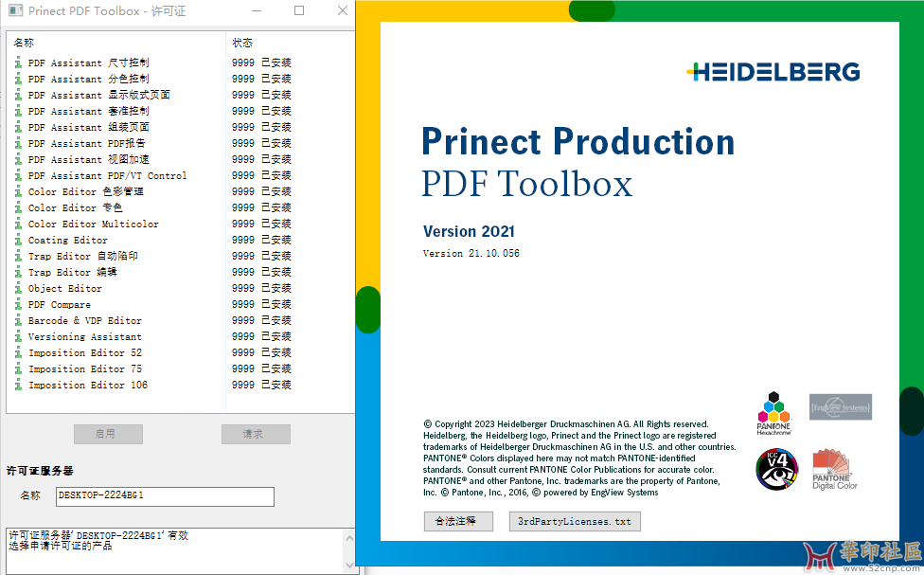Click the info icon beside Trap Editor 自动陷印
This screenshot has height=575, width=924.
pos(18,256)
